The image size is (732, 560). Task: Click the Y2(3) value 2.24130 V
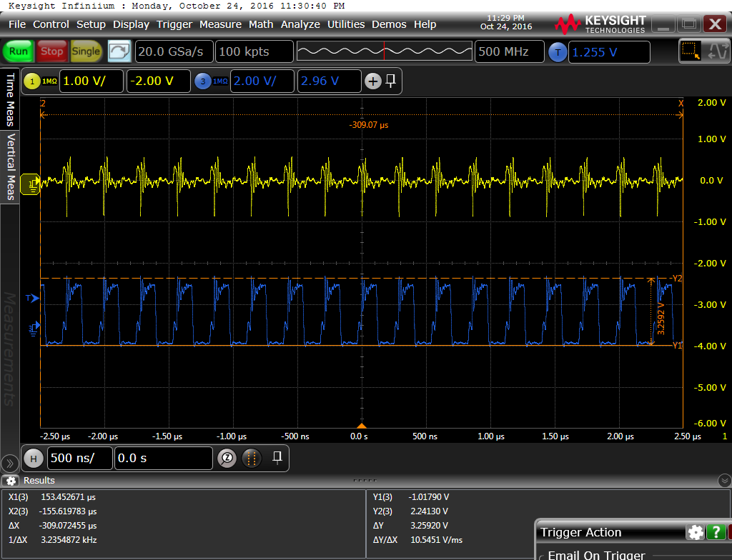point(429,511)
